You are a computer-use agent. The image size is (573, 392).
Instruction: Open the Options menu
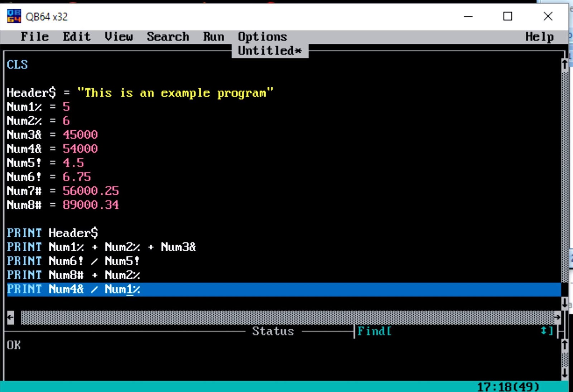point(262,36)
